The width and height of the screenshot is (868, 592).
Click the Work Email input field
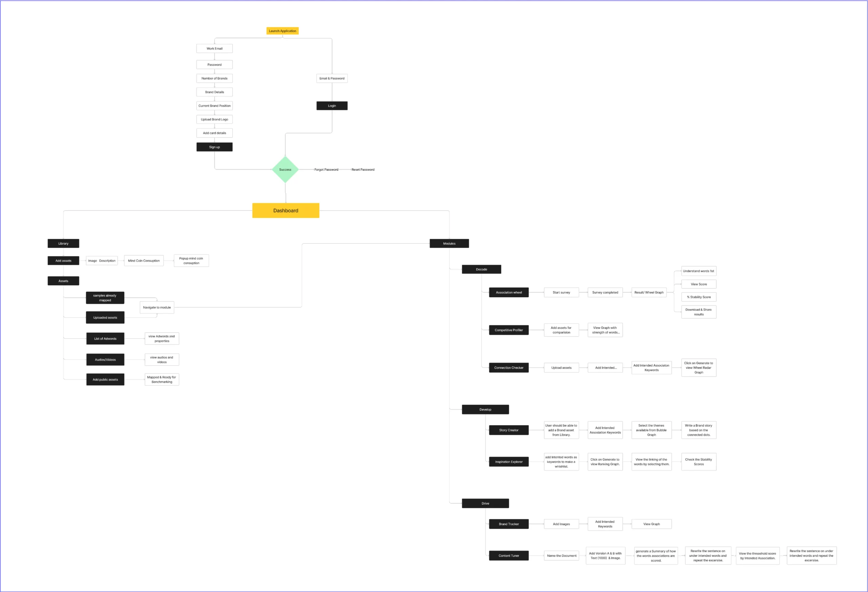pos(214,48)
